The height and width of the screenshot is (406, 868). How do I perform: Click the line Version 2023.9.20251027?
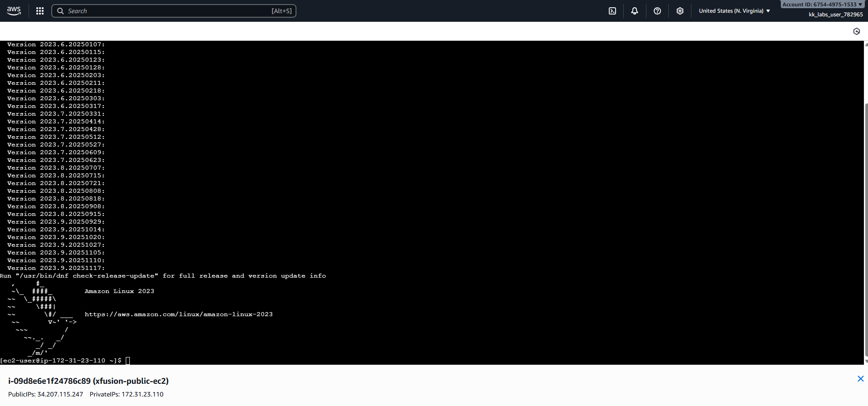[x=56, y=245]
